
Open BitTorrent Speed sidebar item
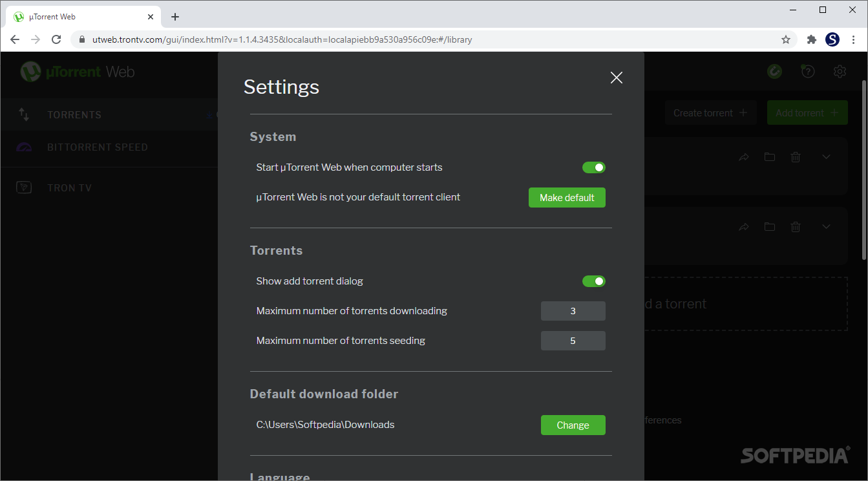click(109, 147)
